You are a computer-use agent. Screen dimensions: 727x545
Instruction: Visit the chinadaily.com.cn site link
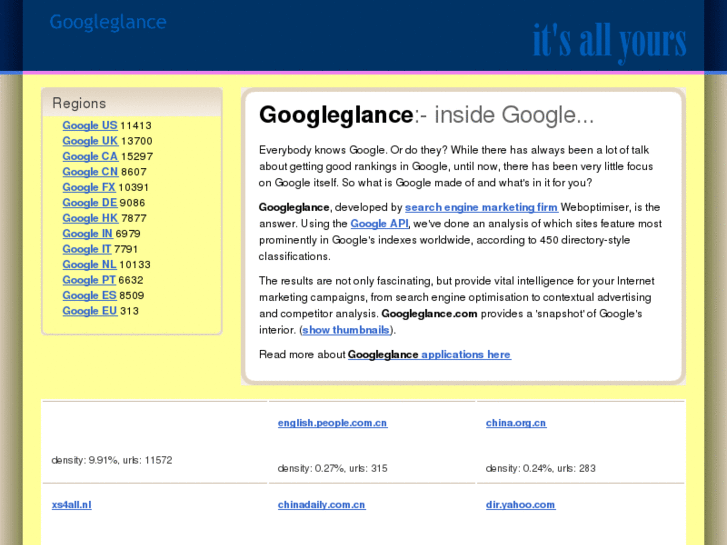321,505
